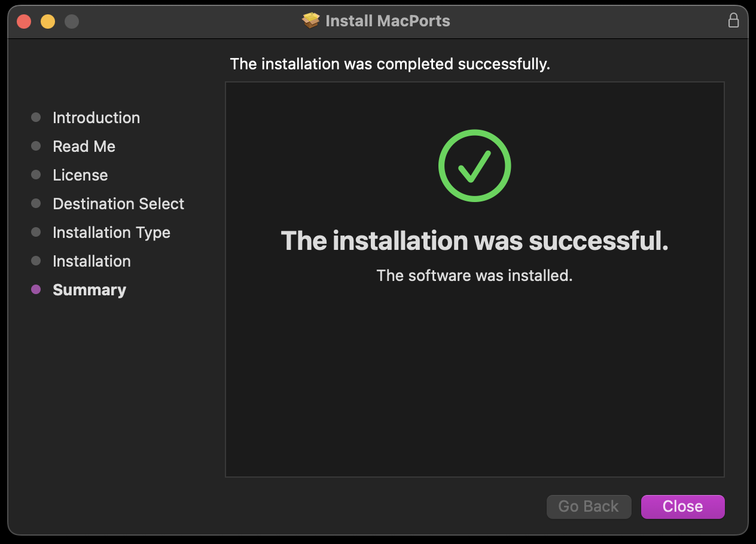Click the Install MacPorts window title
The width and height of the screenshot is (756, 544).
tap(388, 21)
